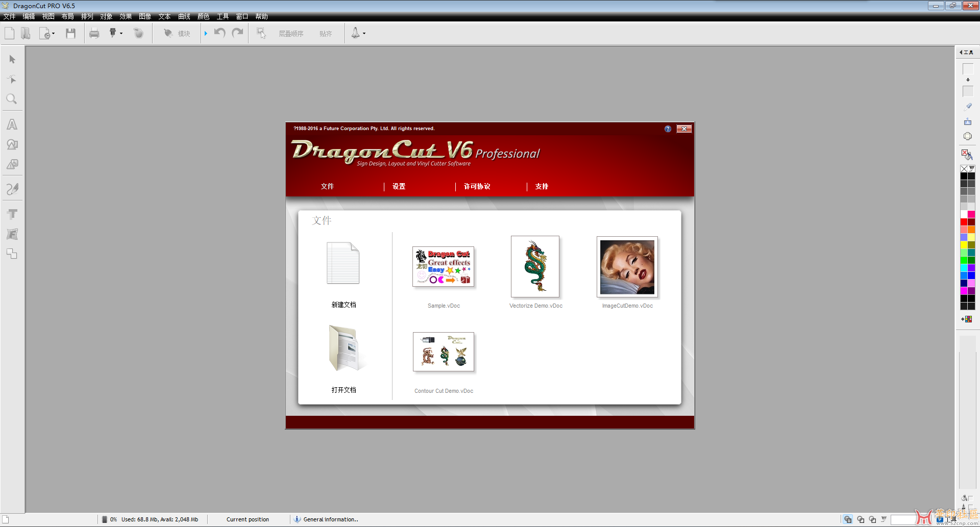980x527 pixels.
Task: Click the help question mark on splash dialog
Action: click(668, 129)
